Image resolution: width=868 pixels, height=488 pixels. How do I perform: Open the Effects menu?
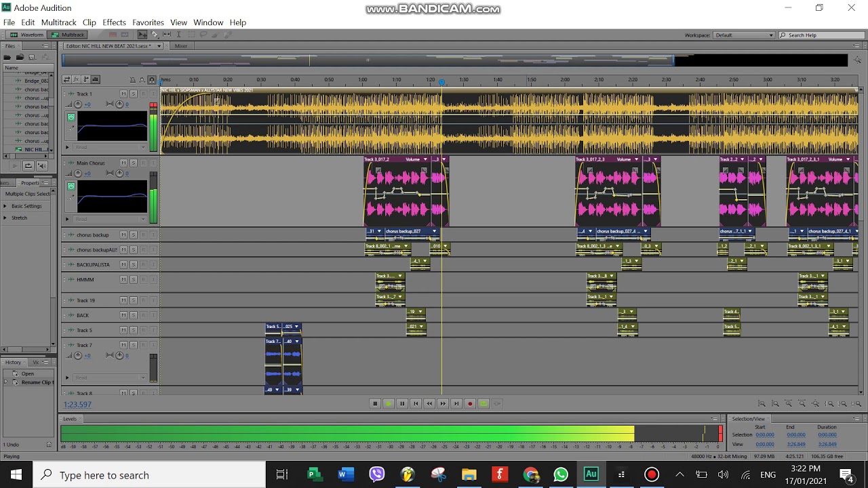click(114, 22)
